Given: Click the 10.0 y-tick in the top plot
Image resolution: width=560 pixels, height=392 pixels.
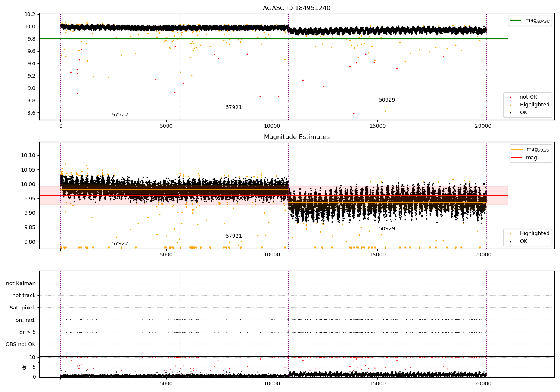Looking at the screenshot, I should pos(30,27).
